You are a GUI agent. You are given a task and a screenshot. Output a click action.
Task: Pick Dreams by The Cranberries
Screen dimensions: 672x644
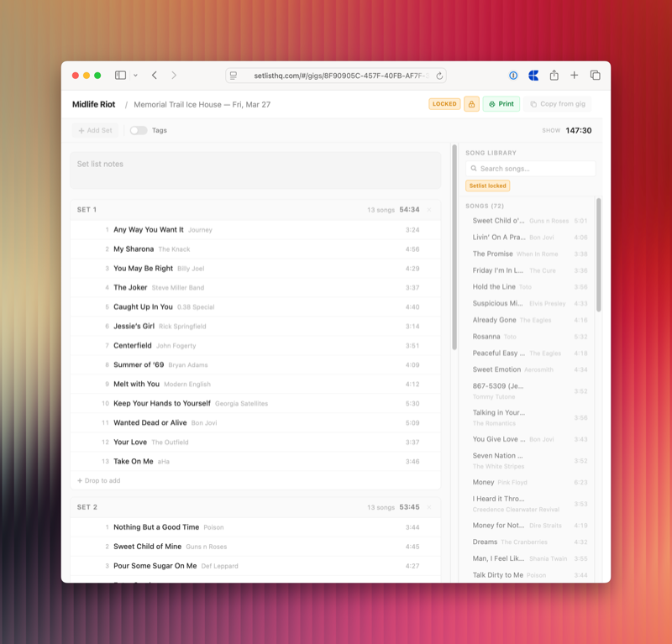tap(530, 542)
